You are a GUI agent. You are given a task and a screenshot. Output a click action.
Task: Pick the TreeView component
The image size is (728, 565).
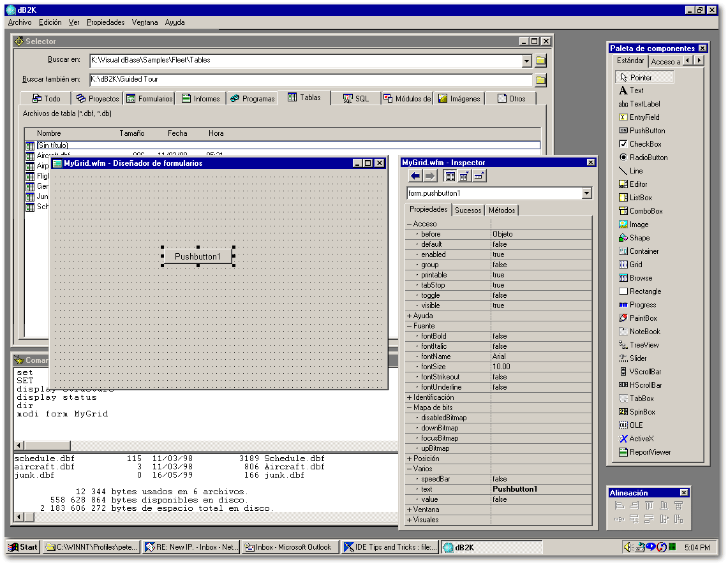[639, 345]
